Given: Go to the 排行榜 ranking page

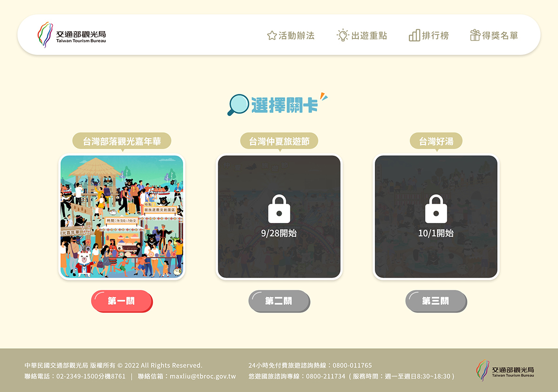Looking at the screenshot, I should tap(429, 35).
